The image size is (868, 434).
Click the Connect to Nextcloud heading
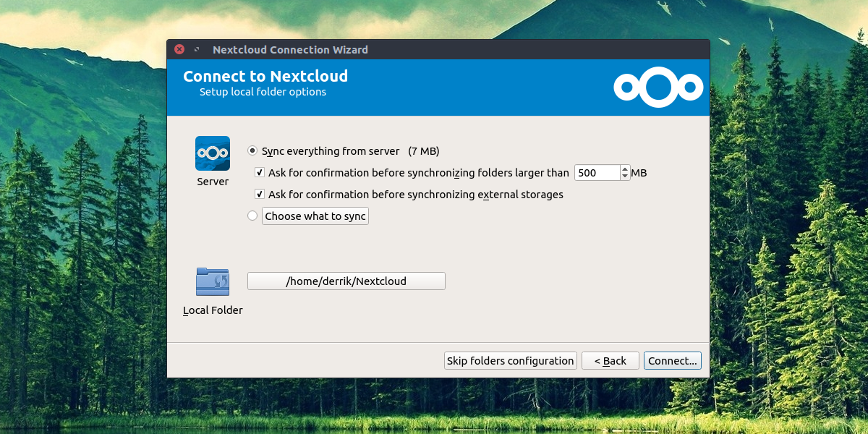click(x=265, y=76)
